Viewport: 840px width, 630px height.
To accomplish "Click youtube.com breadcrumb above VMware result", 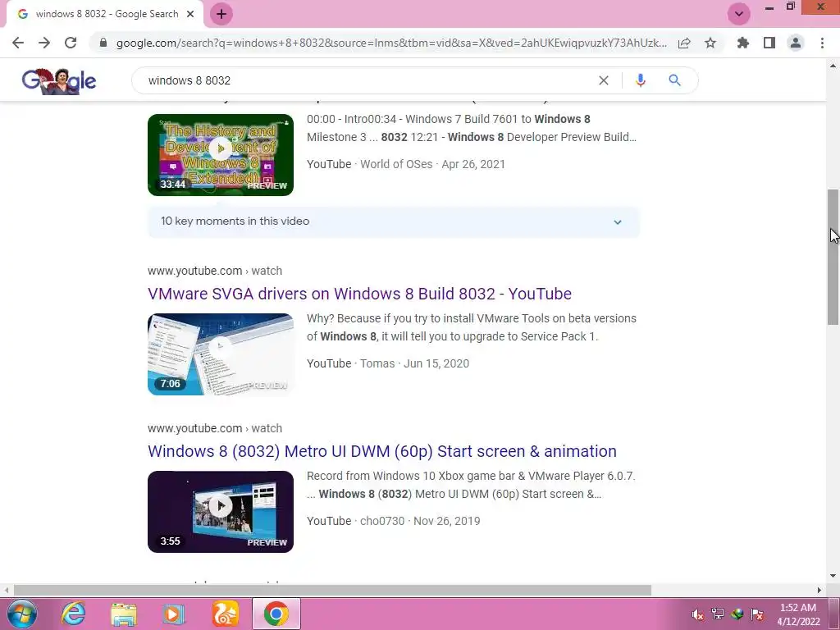I will (x=215, y=271).
